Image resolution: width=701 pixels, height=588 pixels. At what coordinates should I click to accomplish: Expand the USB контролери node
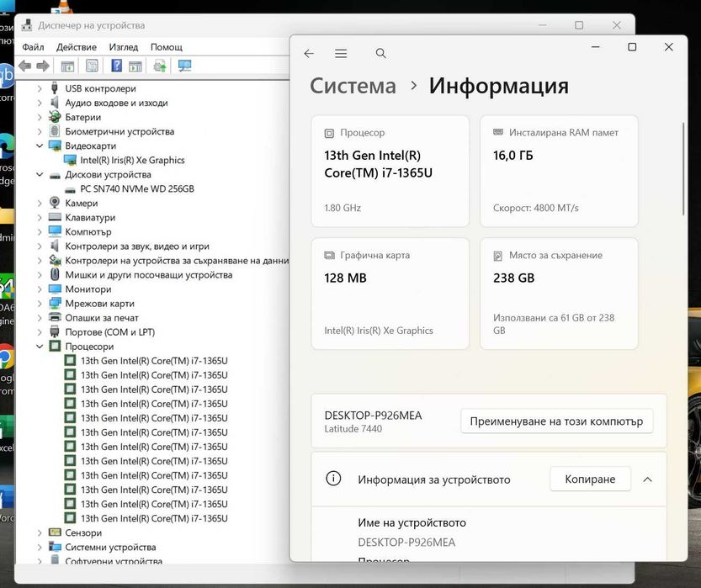tap(40, 89)
